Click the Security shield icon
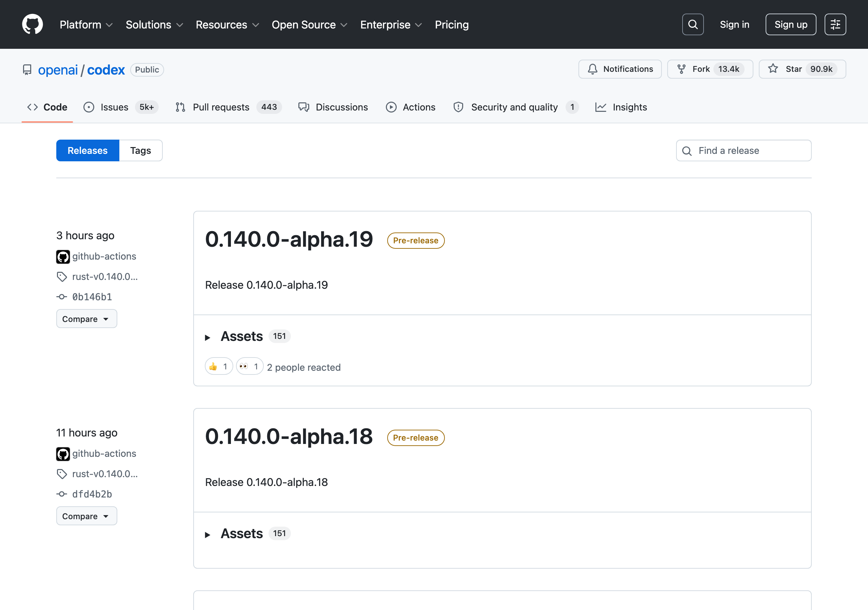This screenshot has width=868, height=610. pos(458,107)
